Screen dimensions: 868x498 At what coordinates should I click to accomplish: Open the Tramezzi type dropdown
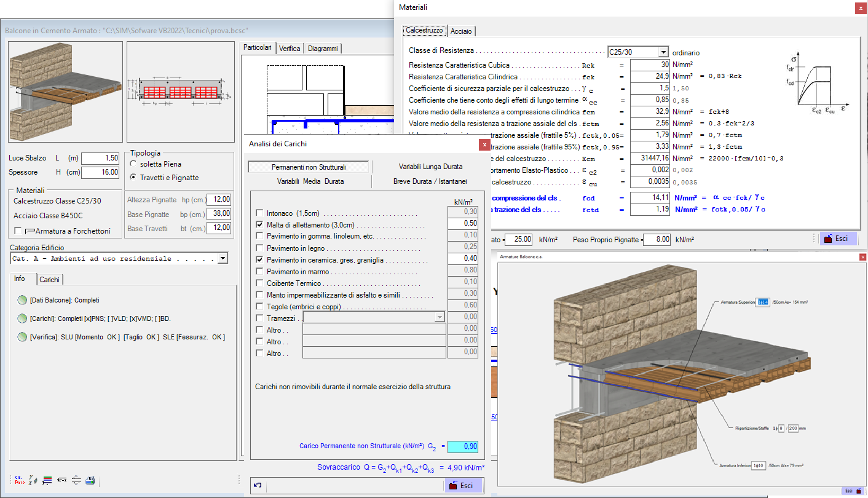pyautogui.click(x=439, y=317)
